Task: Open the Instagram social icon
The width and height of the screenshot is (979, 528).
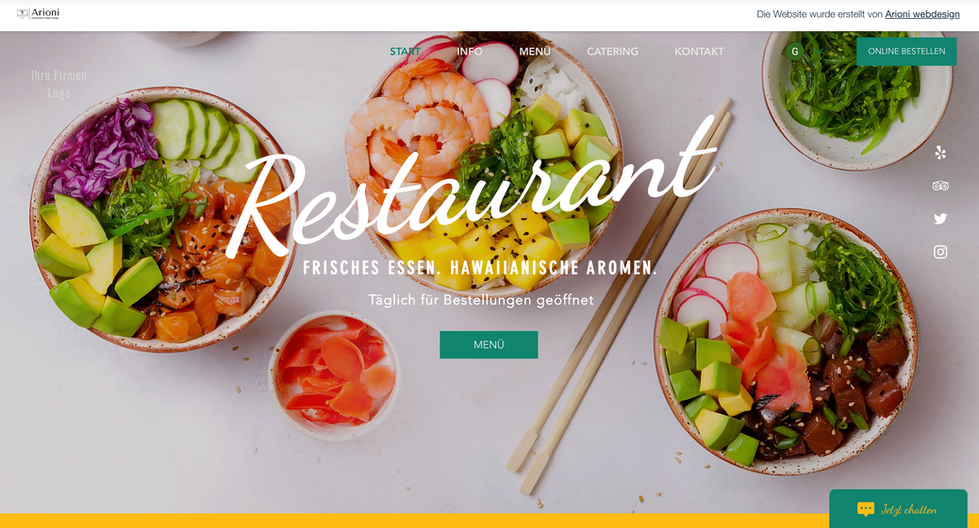Action: point(940,252)
